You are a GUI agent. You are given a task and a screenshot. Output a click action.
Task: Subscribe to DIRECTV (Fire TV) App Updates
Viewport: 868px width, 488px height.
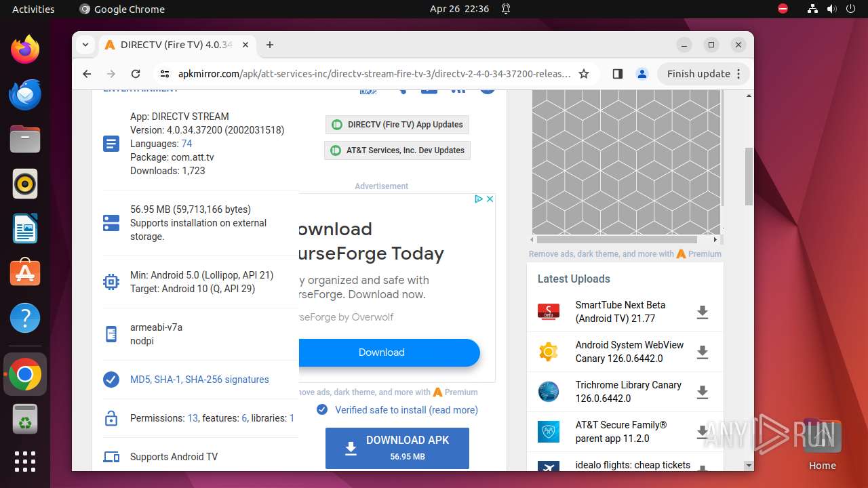(x=397, y=125)
